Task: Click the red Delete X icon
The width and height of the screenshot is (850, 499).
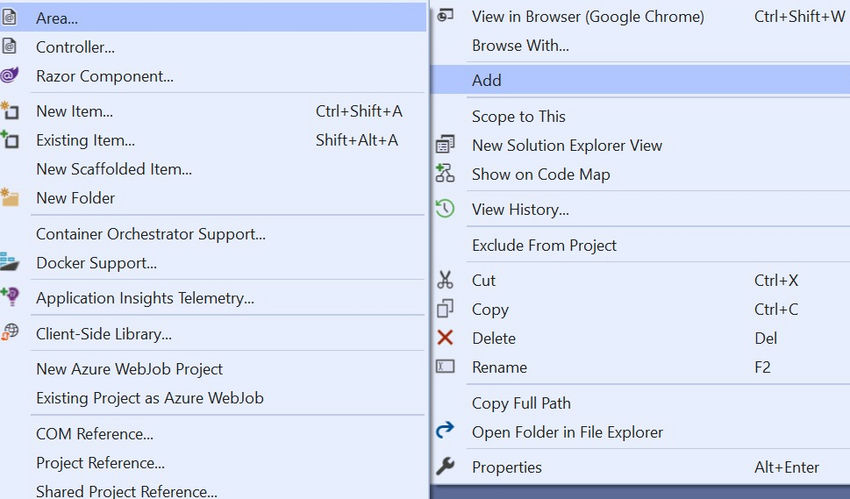Action: 445,338
